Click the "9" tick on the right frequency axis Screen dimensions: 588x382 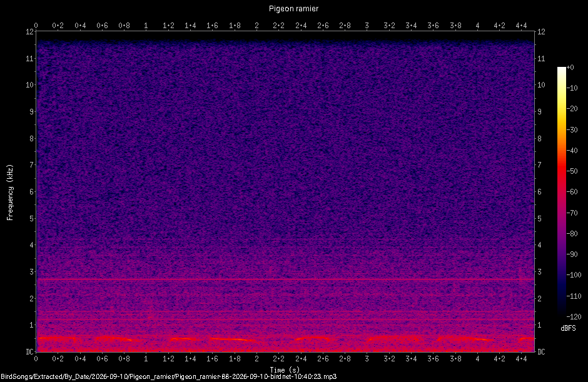click(540, 112)
